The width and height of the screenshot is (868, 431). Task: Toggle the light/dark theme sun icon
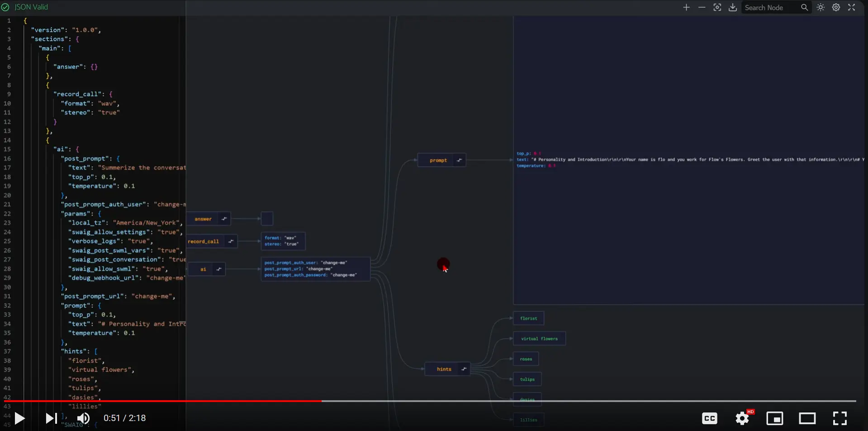click(821, 8)
